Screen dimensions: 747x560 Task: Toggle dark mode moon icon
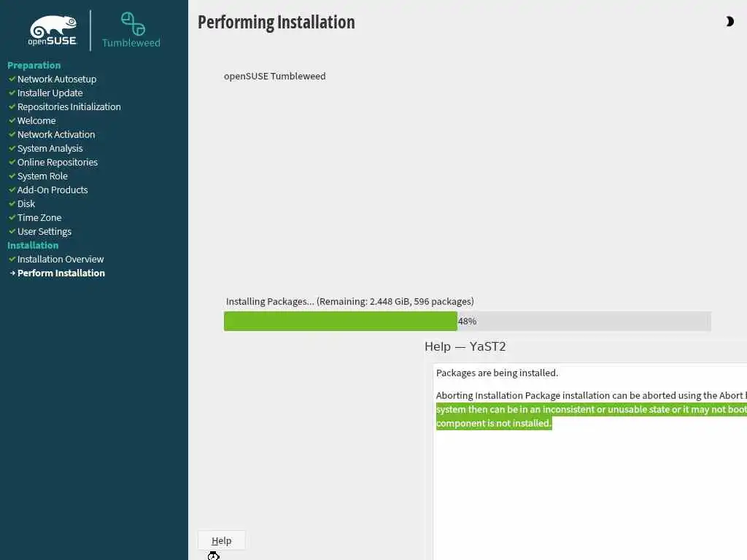point(729,21)
